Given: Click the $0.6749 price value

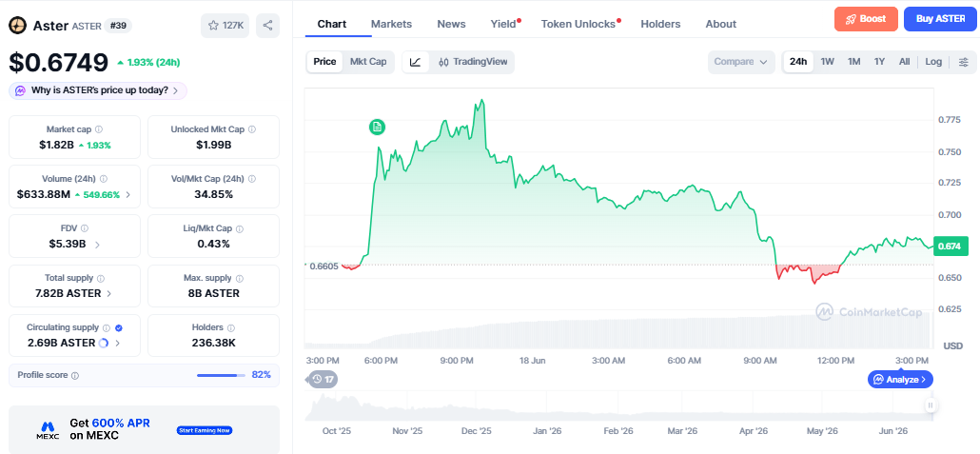Looking at the screenshot, I should (59, 62).
